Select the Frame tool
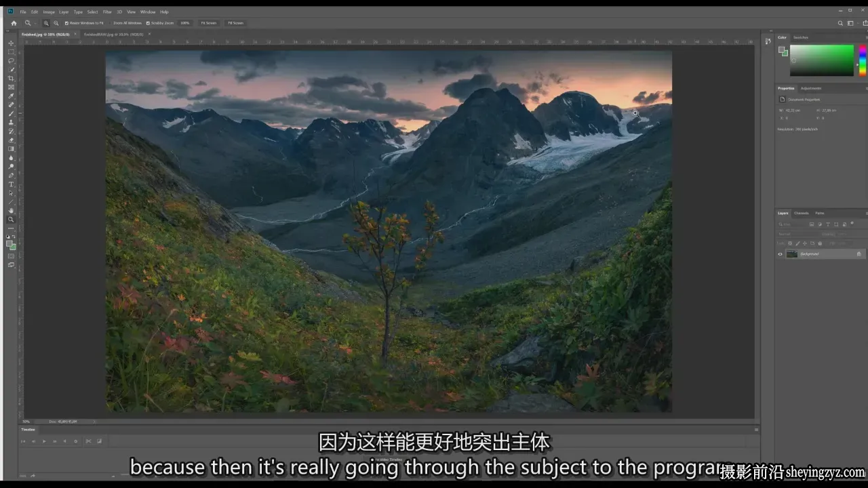 pyautogui.click(x=11, y=87)
